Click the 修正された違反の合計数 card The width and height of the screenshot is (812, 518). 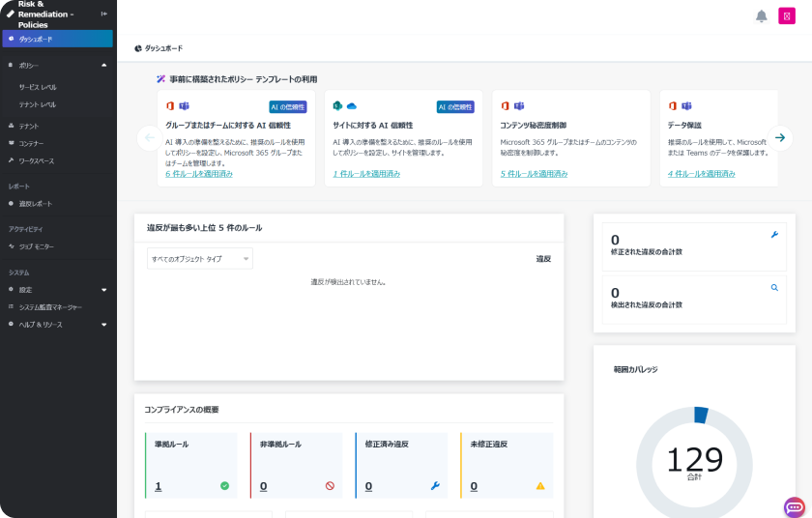click(694, 246)
